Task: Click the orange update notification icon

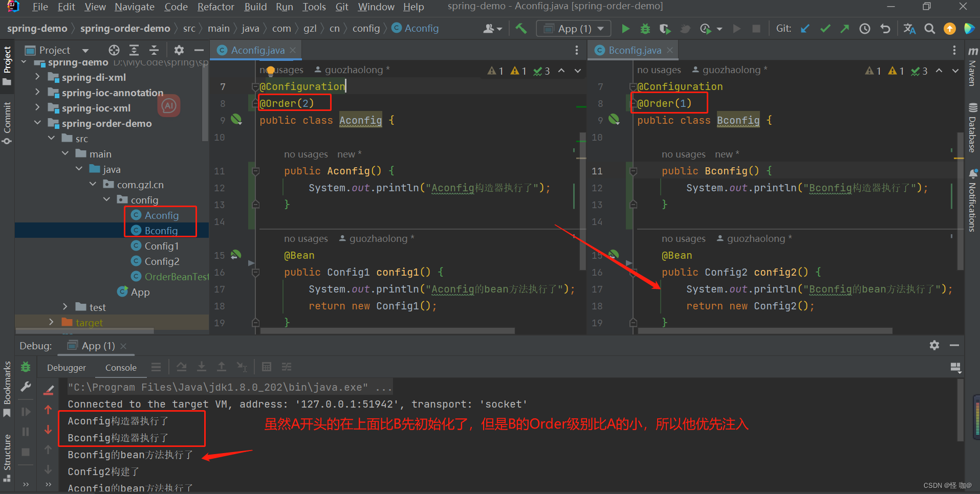Action: pos(950,29)
